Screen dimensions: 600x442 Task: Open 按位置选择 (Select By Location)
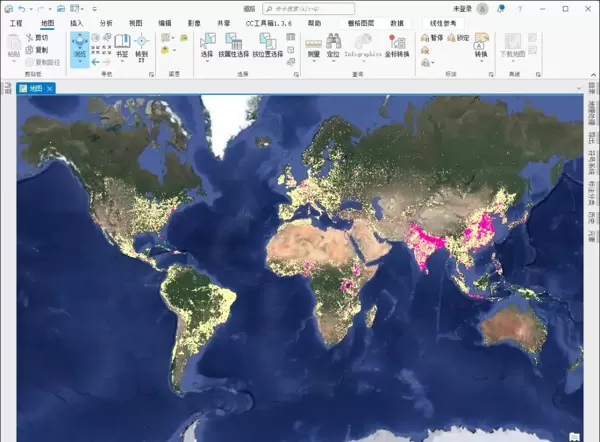267,46
